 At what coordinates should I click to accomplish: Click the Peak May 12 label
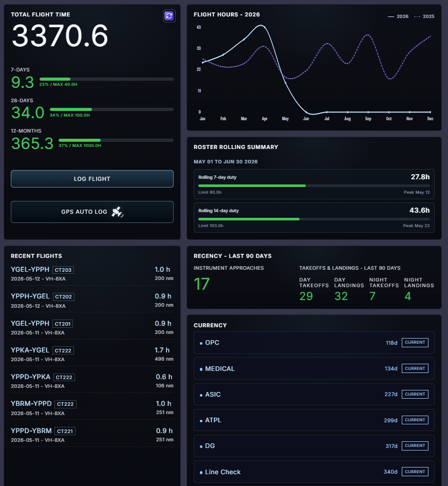point(417,193)
